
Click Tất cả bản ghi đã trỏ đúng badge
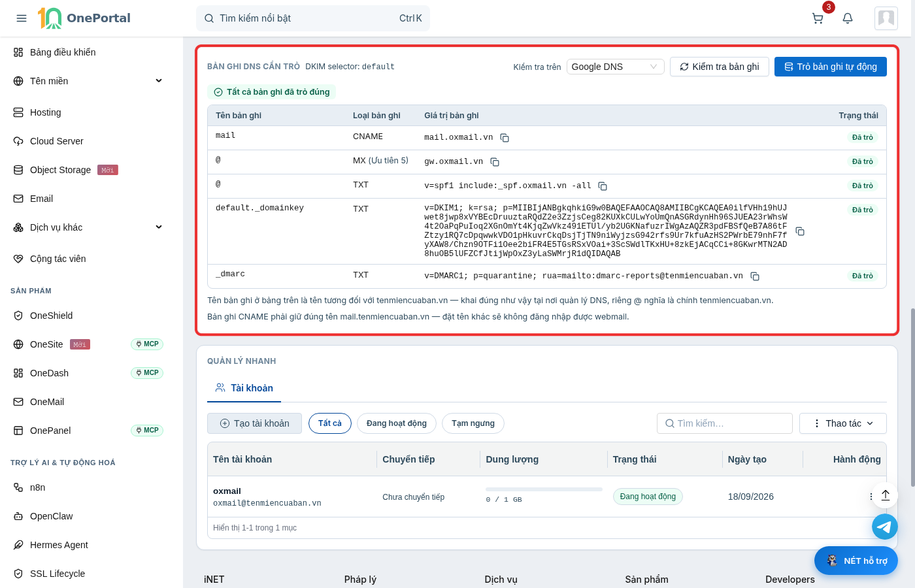271,92
